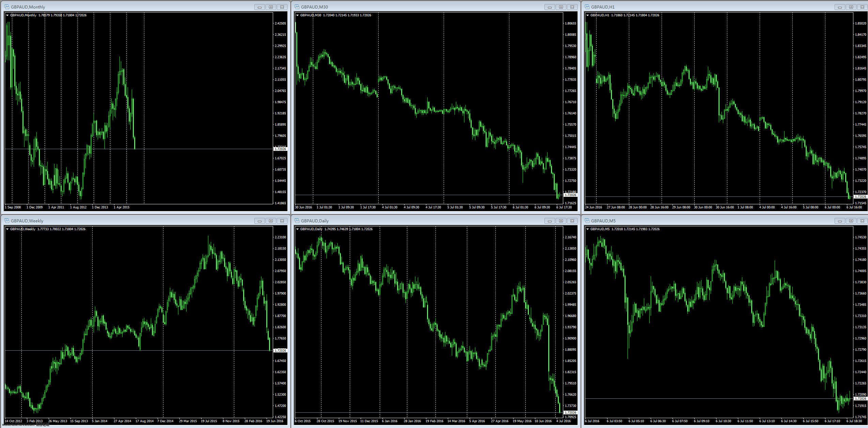Click the '24 Jun 2016' date on H1 chart

tap(594, 207)
